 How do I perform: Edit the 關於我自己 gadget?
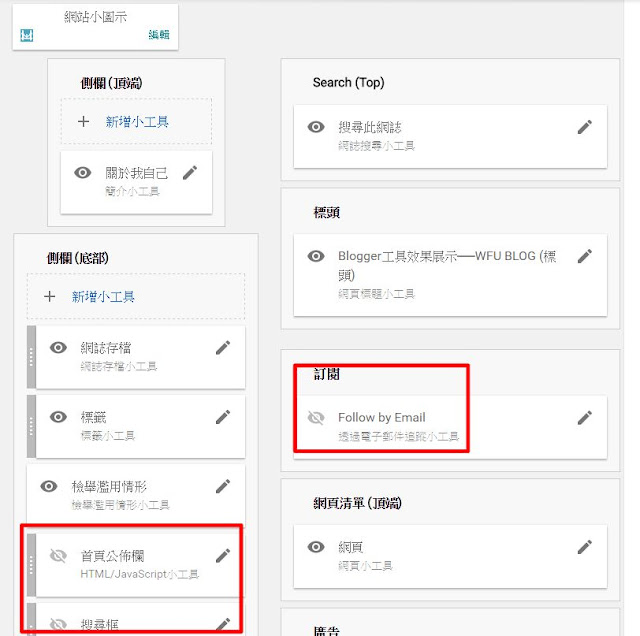coord(190,173)
